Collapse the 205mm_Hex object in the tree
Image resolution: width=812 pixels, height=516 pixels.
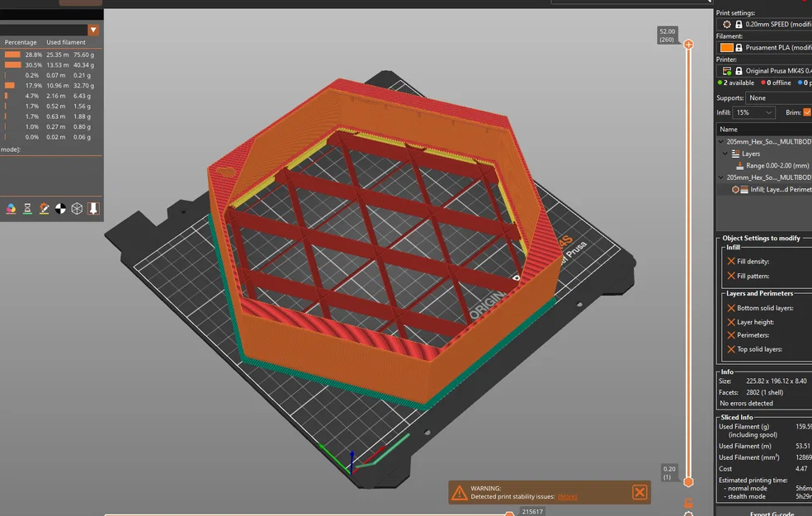720,141
